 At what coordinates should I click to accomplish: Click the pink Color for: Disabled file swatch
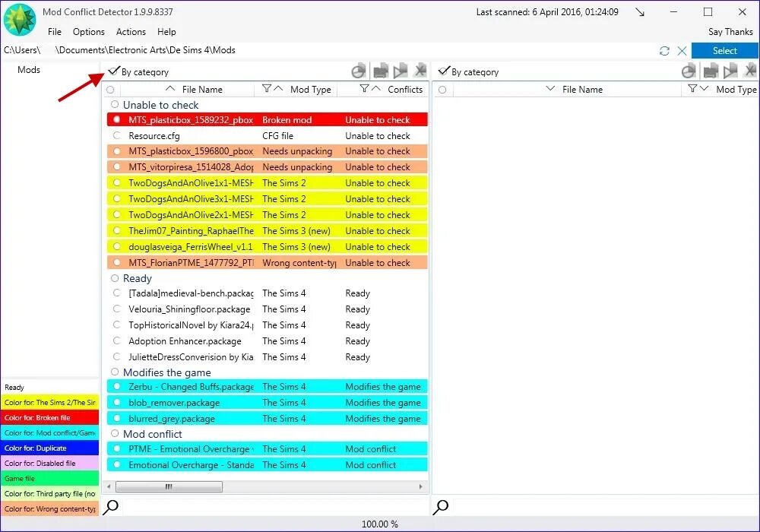[50, 463]
